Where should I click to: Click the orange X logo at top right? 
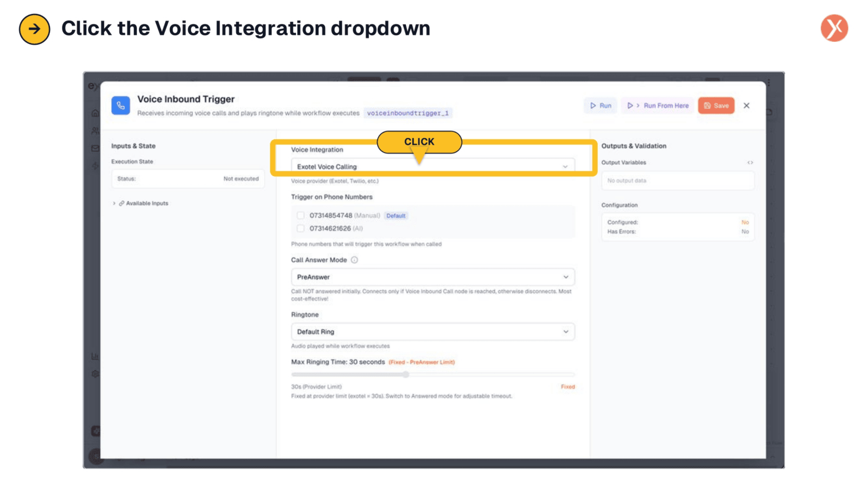click(834, 28)
